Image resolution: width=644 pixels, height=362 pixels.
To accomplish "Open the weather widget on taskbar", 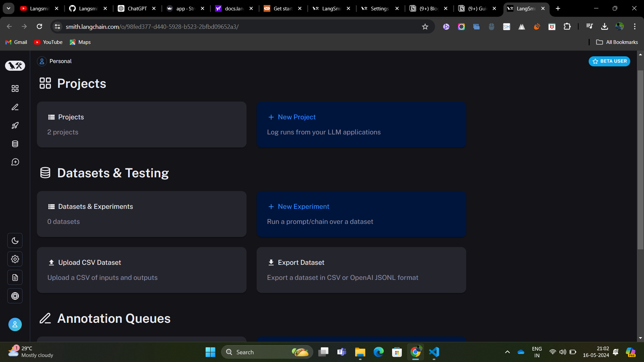I will coord(31,352).
